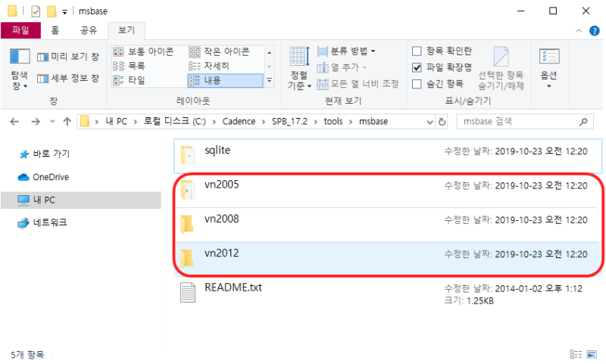
Task: Choose 목록 list layout
Action: click(x=129, y=66)
